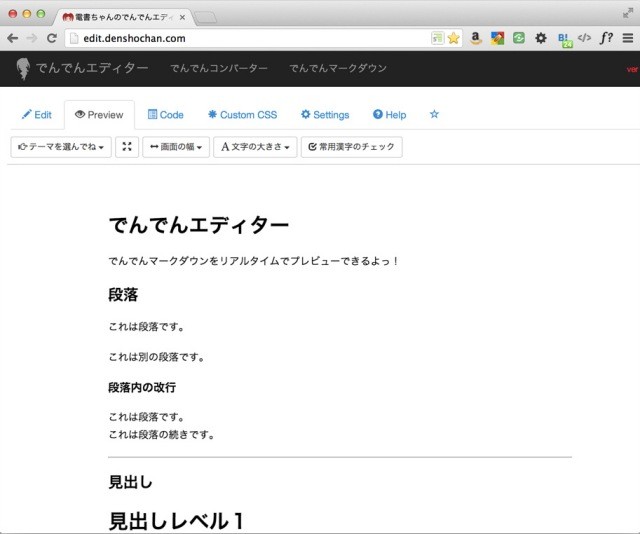Click the window fullscreen arrows icon
The width and height of the screenshot is (640, 534).
click(x=628, y=13)
